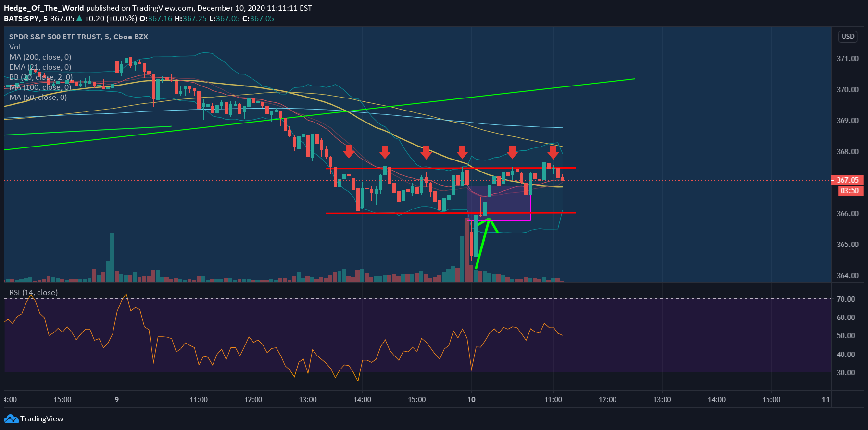Select the RSI (14, close) legend label
Screen dimensions: 868x430
33,292
